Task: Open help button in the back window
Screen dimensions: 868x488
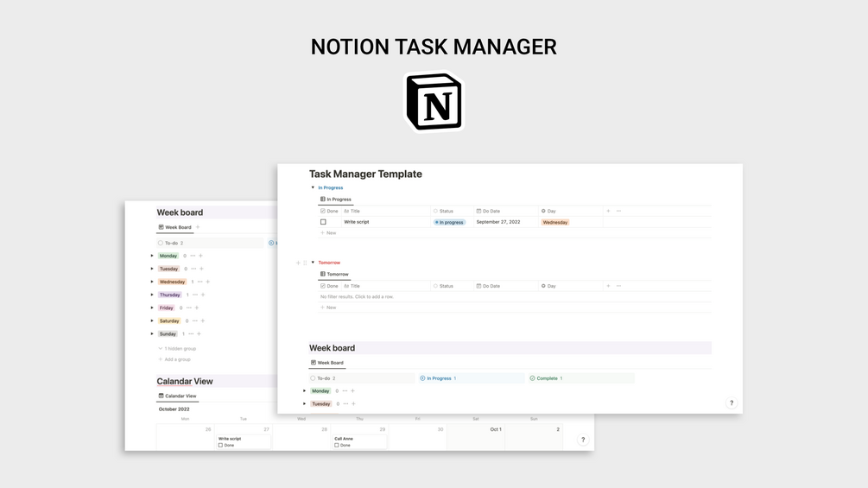Action: point(583,440)
